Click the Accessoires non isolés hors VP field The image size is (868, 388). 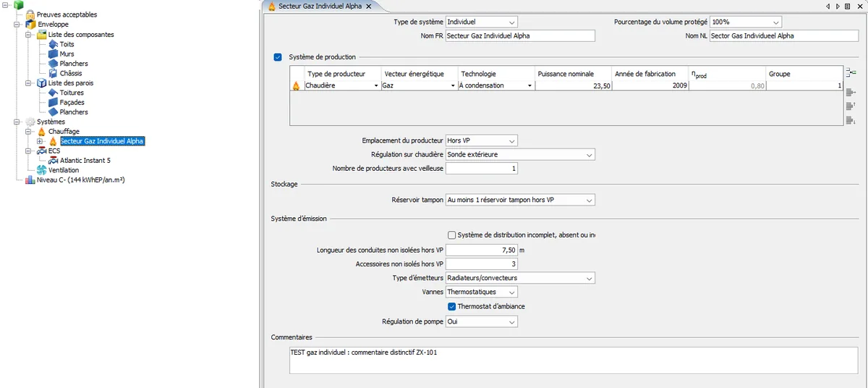point(482,263)
